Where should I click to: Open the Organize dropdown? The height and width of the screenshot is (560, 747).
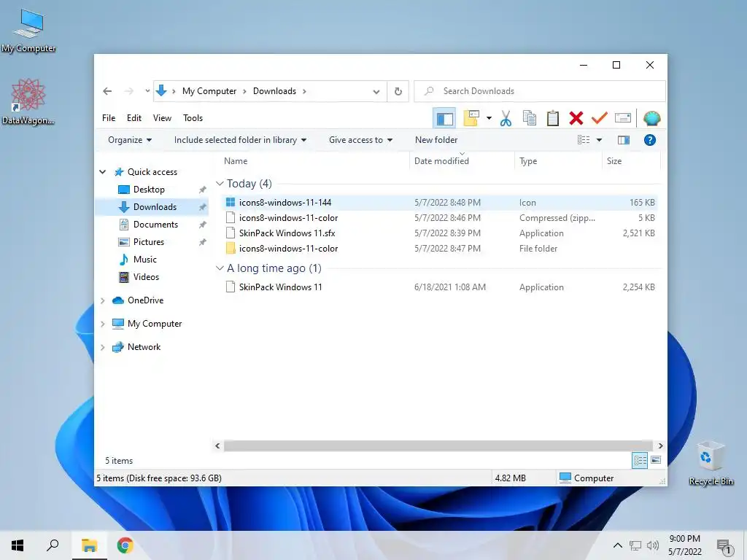coord(130,140)
